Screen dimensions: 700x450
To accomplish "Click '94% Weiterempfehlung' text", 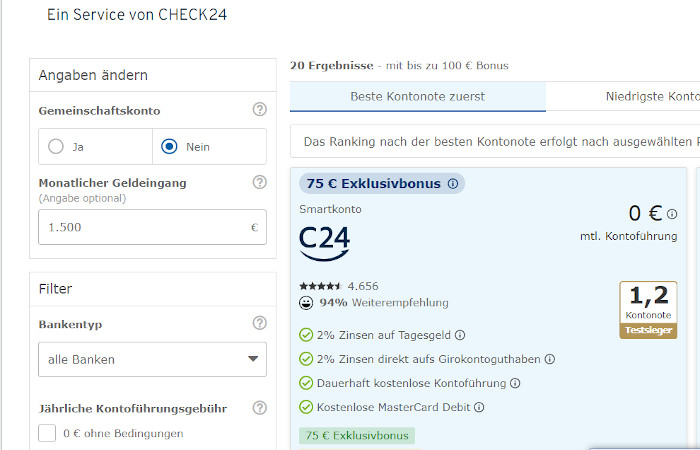I will point(384,303).
